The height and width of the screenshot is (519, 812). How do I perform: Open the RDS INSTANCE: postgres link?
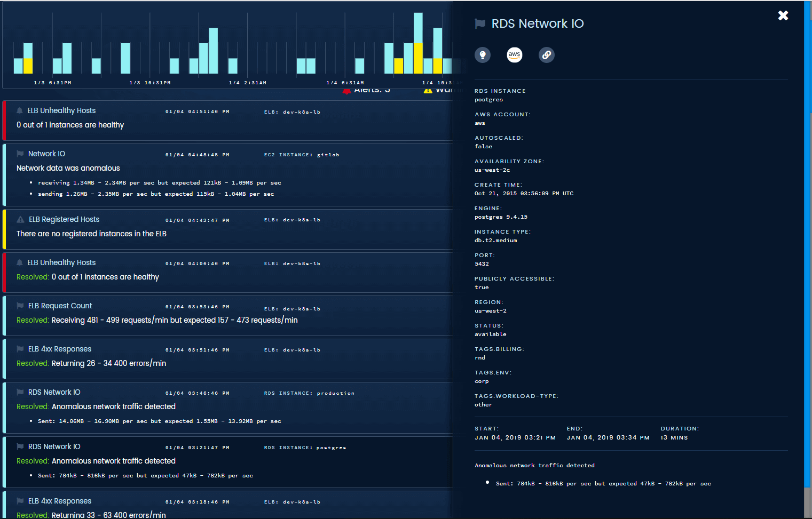click(x=304, y=448)
